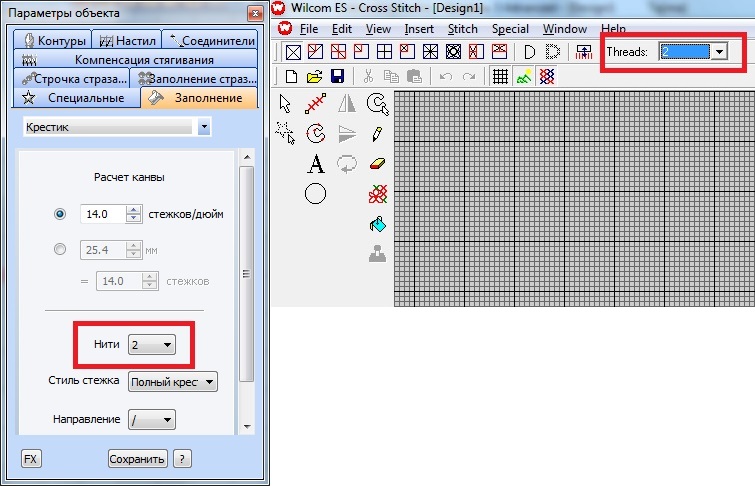Switch to the Настил tab

click(x=127, y=40)
